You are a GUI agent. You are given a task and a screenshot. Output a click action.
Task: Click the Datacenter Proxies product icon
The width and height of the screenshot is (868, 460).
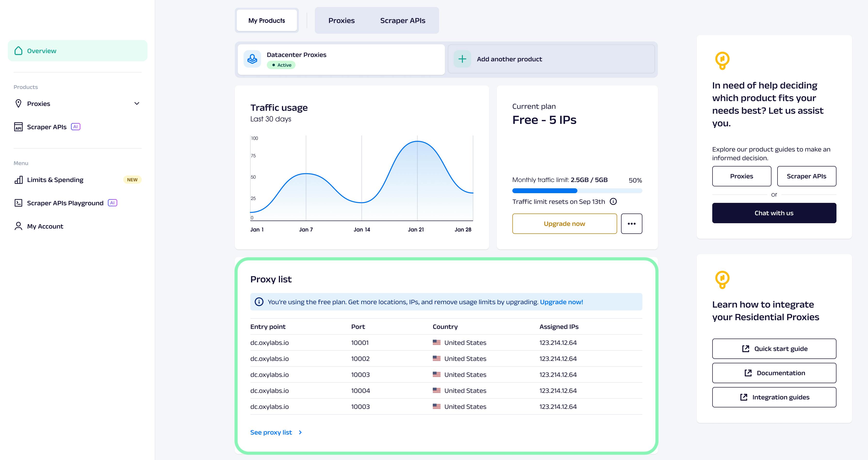pos(252,59)
